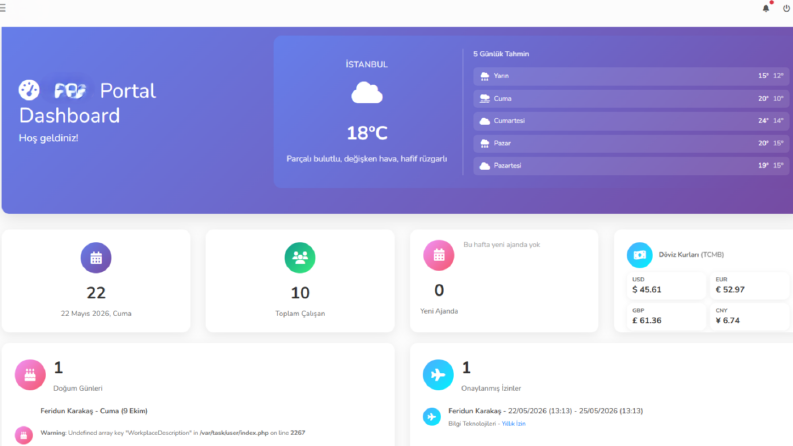The width and height of the screenshot is (793, 446).
Task: Click the Parçalı bulutlu weather description
Action: click(x=367, y=159)
